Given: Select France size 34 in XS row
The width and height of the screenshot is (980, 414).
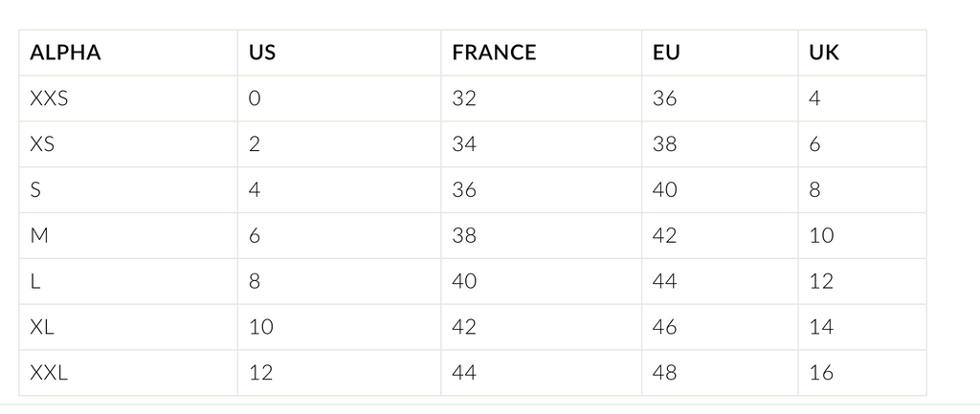Looking at the screenshot, I should [x=542, y=144].
